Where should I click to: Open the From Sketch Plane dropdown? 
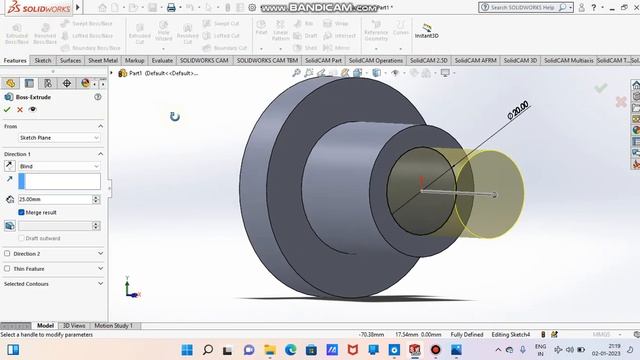pyautogui.click(x=59, y=138)
